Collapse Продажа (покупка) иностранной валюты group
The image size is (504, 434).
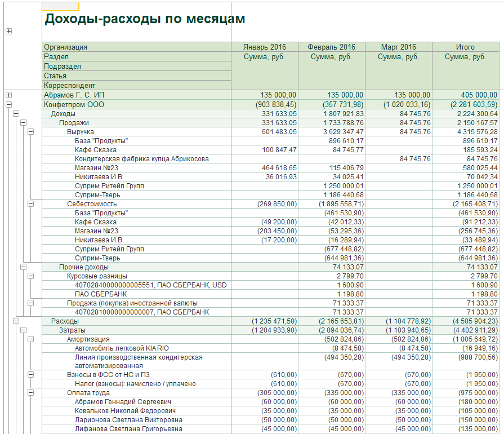coord(31,303)
